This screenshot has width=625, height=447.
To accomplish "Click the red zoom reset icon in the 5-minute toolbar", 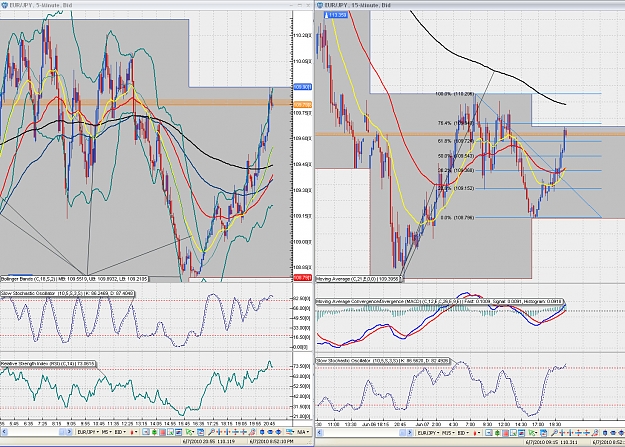I will (252, 432).
